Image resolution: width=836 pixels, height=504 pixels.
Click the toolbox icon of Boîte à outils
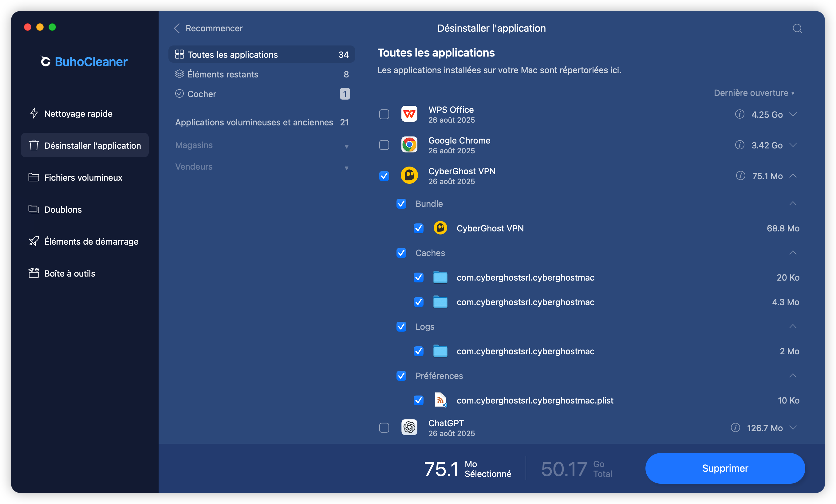[x=34, y=273]
